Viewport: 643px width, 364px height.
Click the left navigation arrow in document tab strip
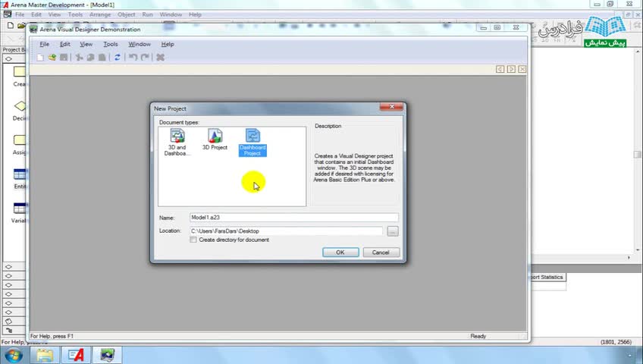tap(500, 69)
